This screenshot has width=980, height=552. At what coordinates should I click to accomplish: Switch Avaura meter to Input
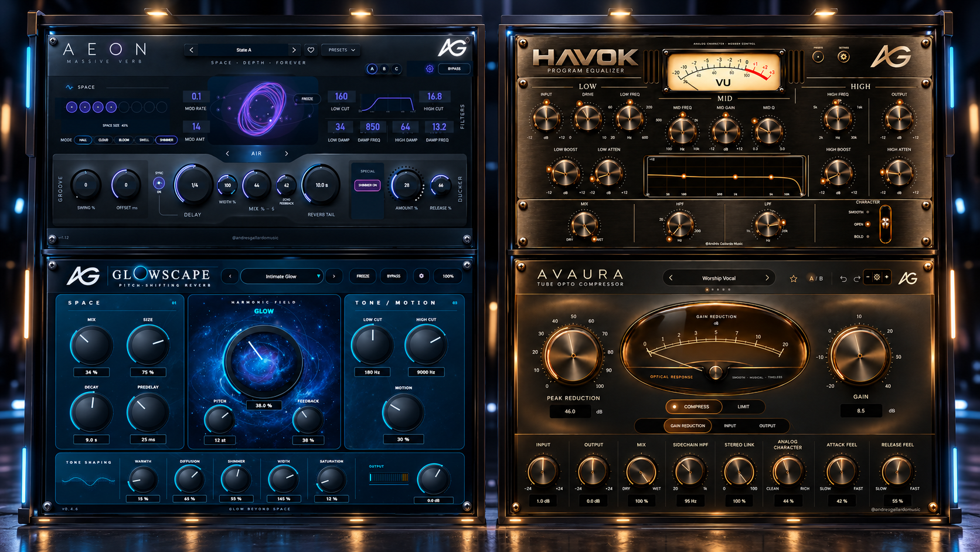coord(730,426)
